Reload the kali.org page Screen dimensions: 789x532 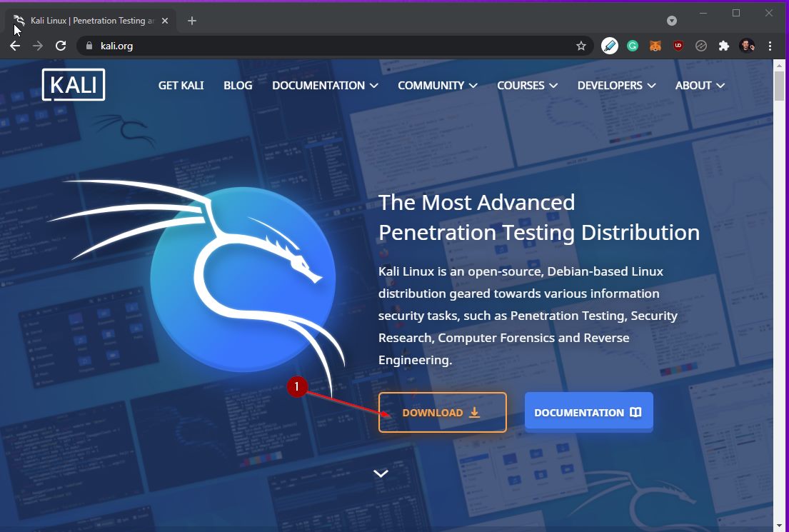point(61,46)
